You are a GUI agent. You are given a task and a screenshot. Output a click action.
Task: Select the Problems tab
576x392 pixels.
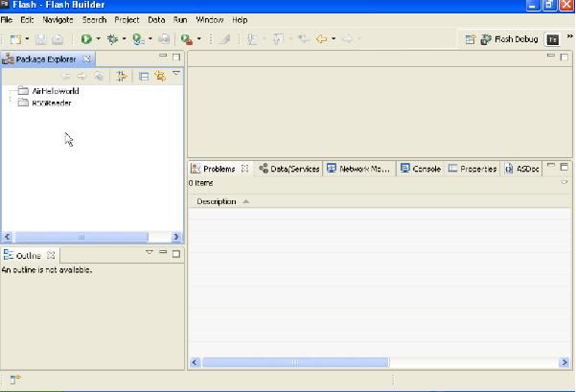[219, 169]
